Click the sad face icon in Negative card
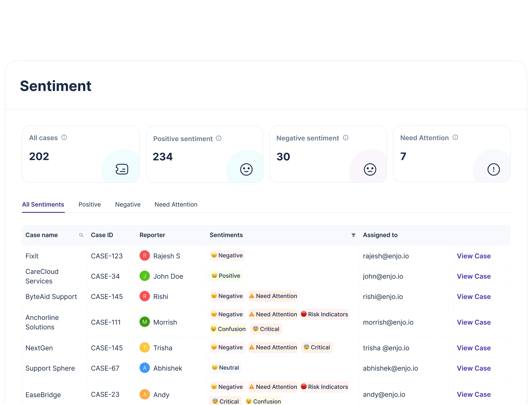Screen dimensions: 532x405 (370, 169)
